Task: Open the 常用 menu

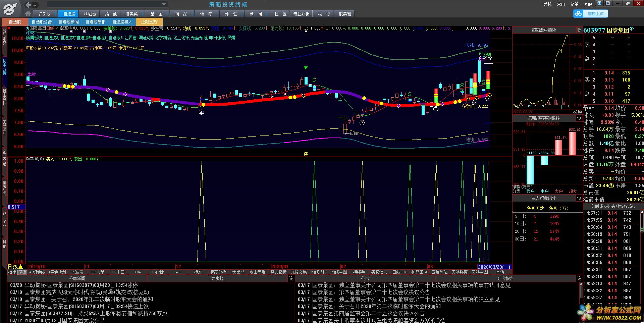Action: click(x=561, y=4)
